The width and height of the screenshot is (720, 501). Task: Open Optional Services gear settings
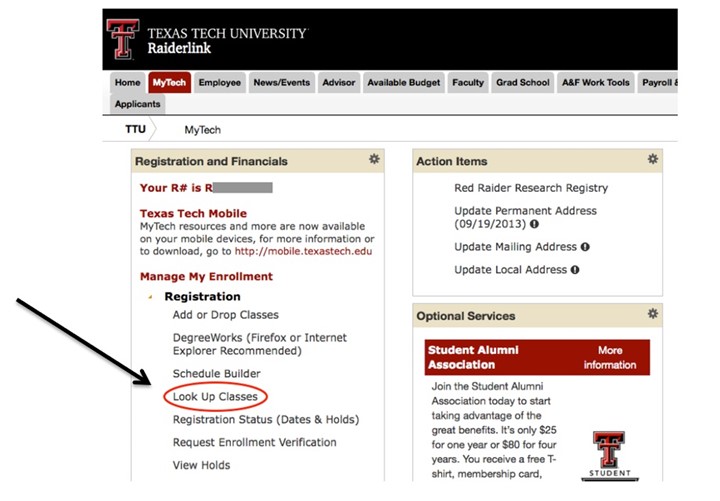pos(652,314)
